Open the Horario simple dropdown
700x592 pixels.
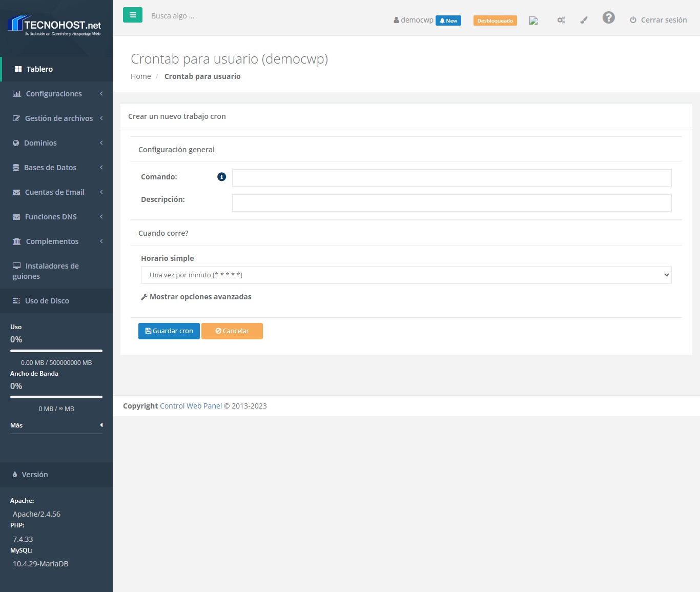406,275
